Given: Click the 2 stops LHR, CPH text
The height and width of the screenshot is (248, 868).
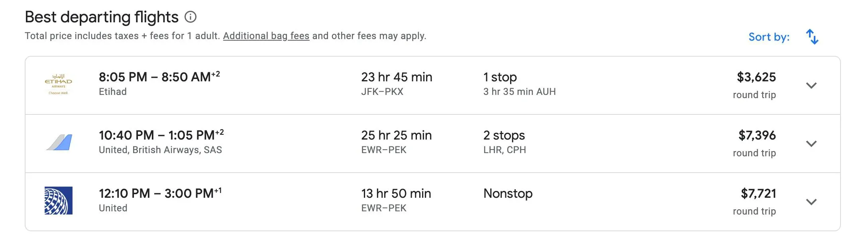Looking at the screenshot, I should (504, 142).
